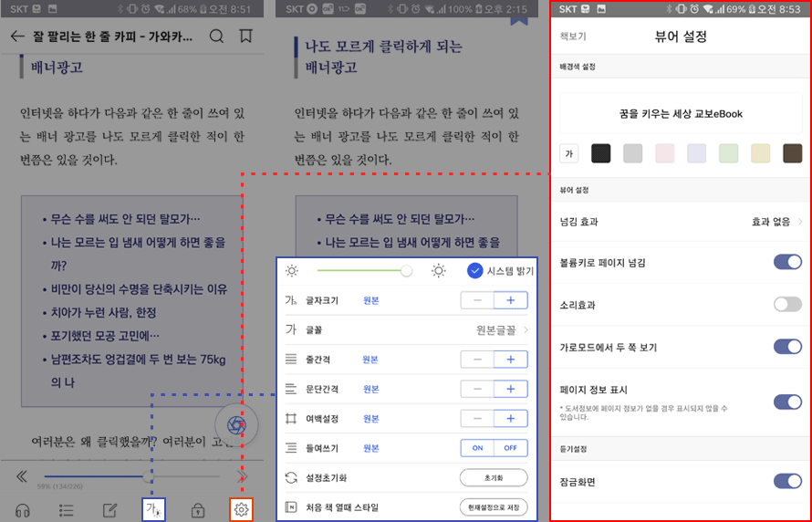This screenshot has width=812, height=522.
Task: Turn indentation OFF
Action: pyautogui.click(x=511, y=448)
